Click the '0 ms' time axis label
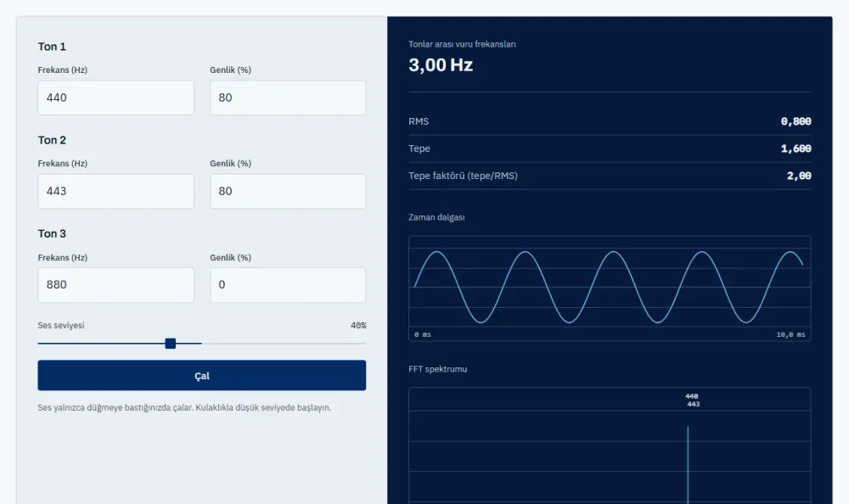Image resolution: width=849 pixels, height=504 pixels. click(423, 334)
